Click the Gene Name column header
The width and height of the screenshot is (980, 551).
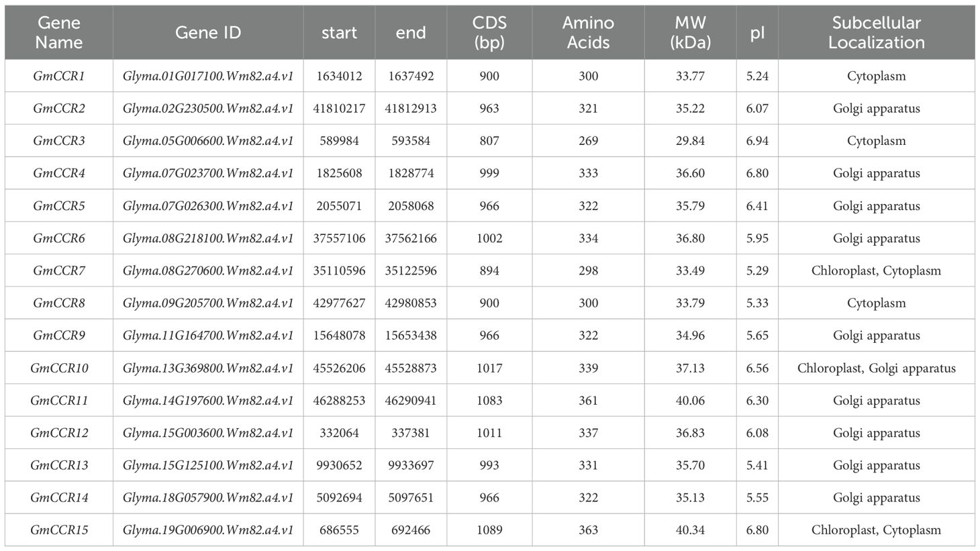click(59, 32)
